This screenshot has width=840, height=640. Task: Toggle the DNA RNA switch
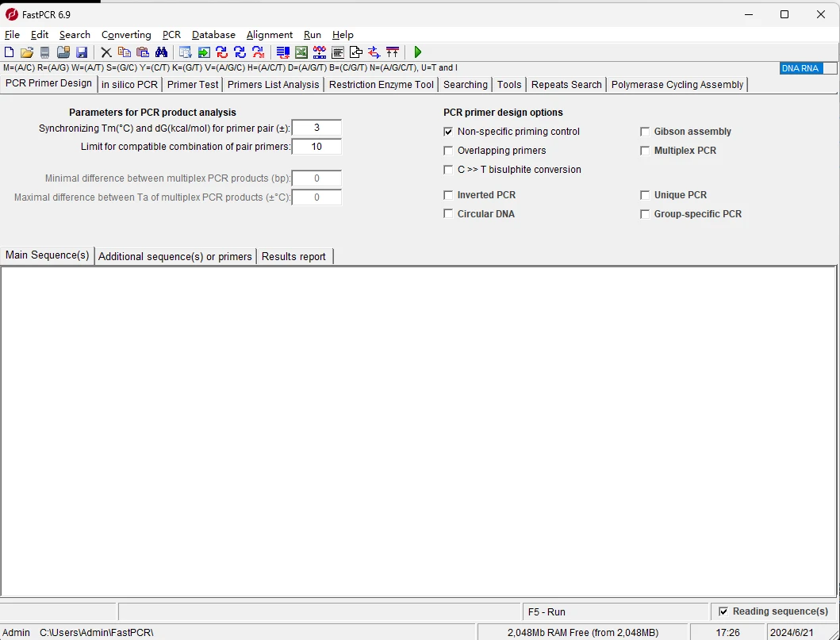[x=807, y=68]
